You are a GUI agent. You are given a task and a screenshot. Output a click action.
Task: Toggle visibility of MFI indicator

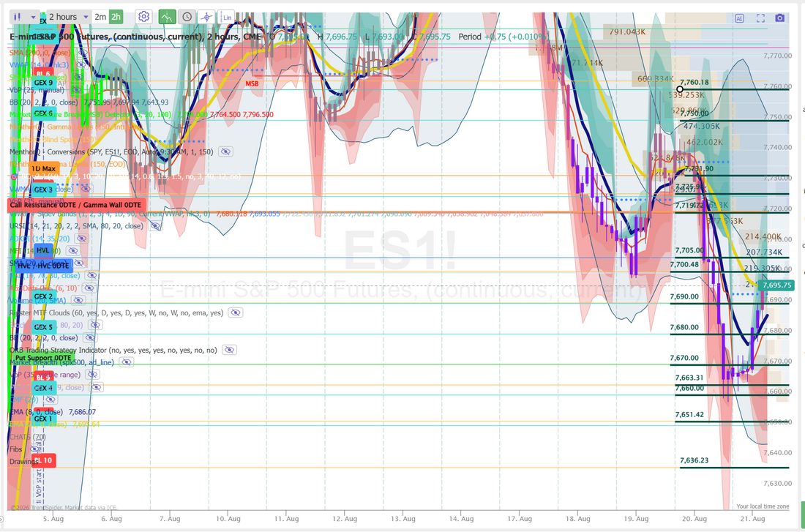coord(73,250)
